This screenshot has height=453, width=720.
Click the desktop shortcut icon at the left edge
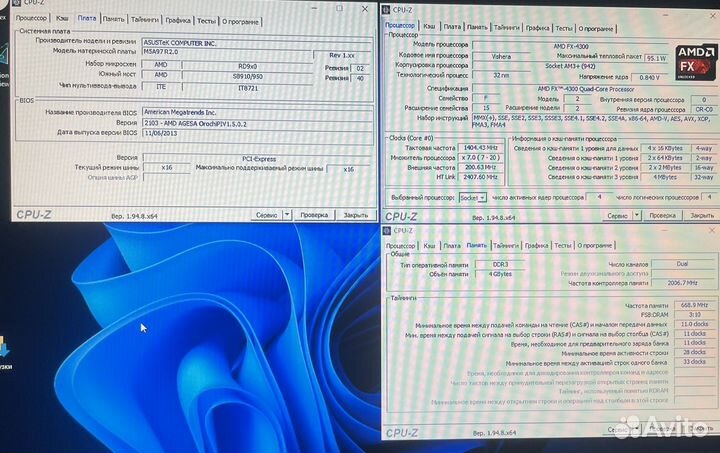tap(4, 347)
